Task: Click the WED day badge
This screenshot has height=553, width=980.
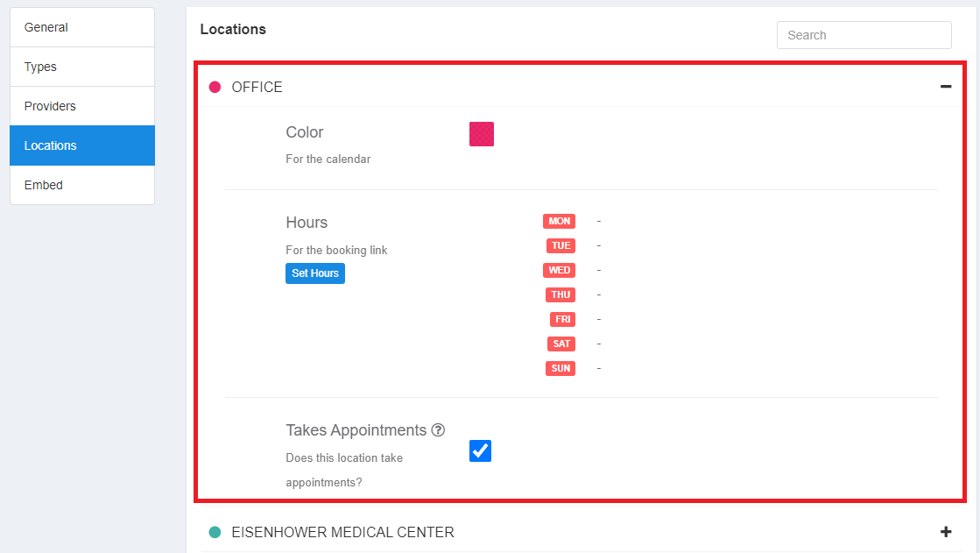Action: [559, 270]
